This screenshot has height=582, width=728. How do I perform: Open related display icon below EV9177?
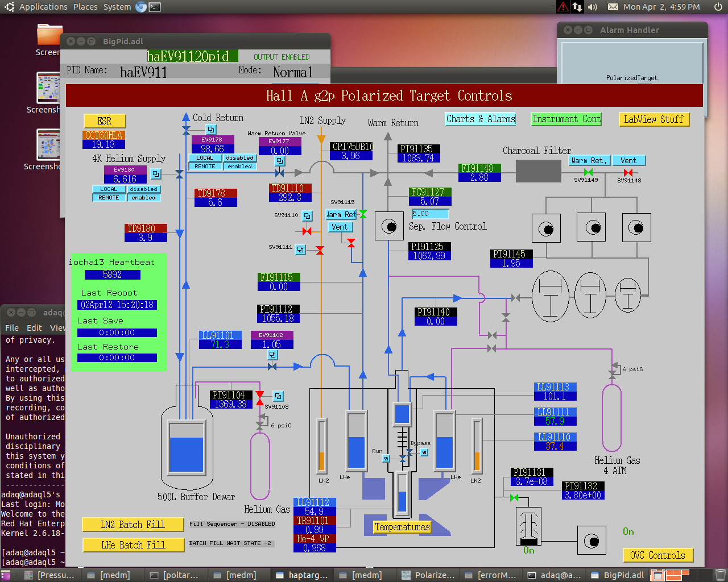[280, 161]
